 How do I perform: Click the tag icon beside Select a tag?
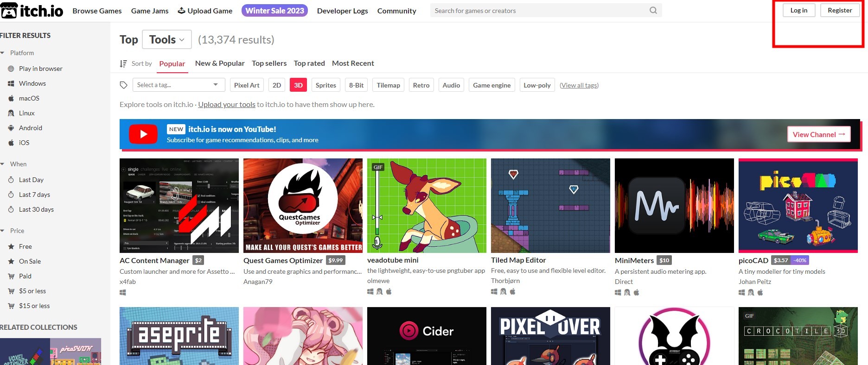[x=123, y=85]
